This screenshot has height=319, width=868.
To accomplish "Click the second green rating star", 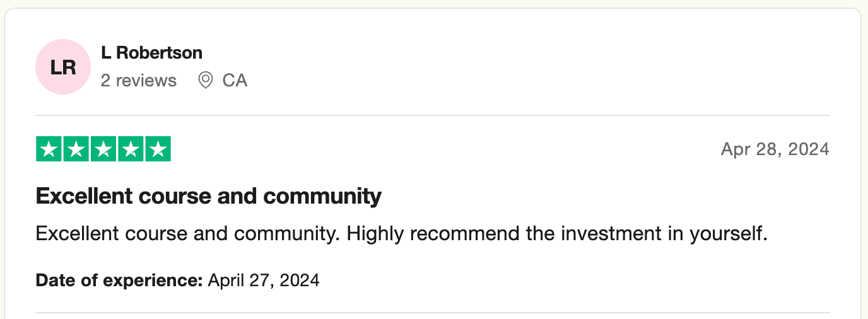I will [76, 149].
